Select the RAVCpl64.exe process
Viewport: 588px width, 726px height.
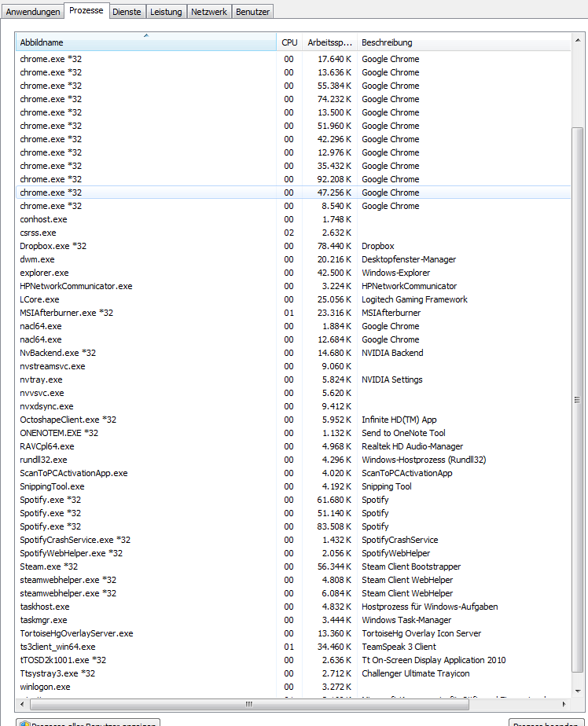293,447
